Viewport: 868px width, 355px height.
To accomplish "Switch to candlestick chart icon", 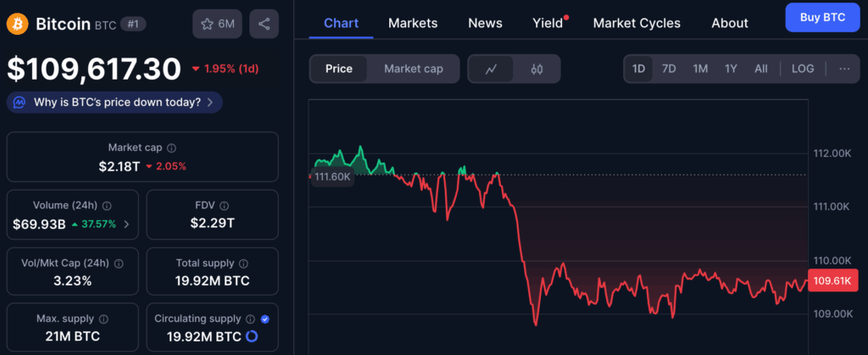I will 536,69.
